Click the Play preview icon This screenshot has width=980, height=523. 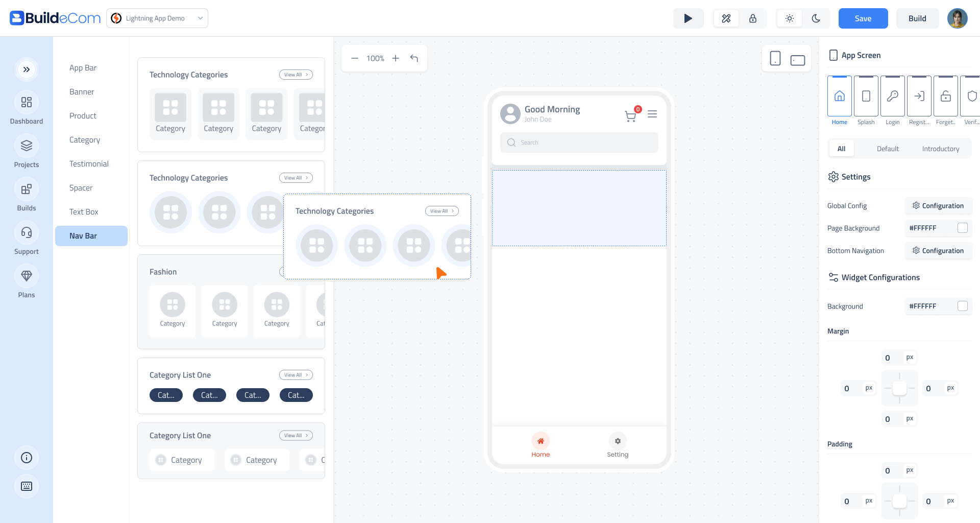[688, 18]
